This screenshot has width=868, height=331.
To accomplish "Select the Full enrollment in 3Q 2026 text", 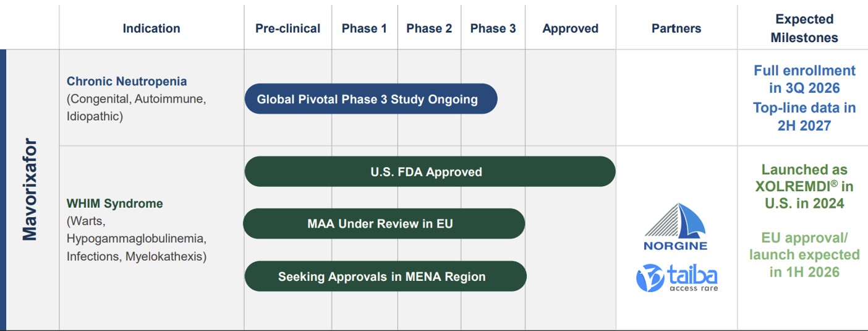I will tap(804, 79).
